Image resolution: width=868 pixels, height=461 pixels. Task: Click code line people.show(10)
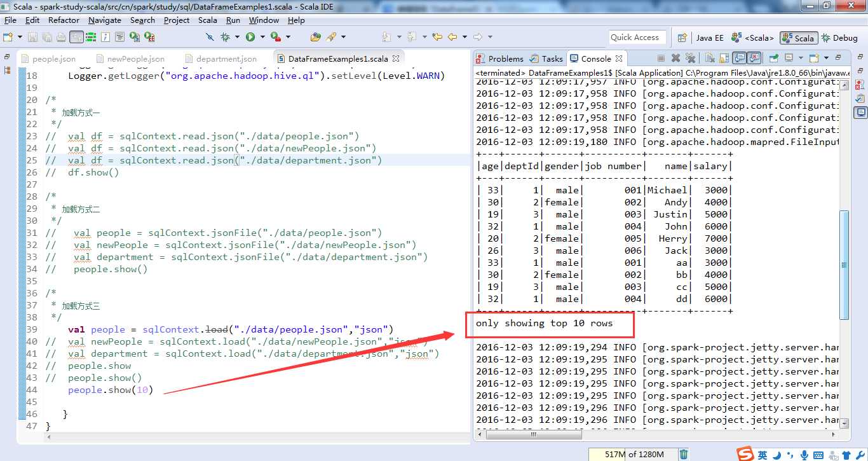(111, 390)
